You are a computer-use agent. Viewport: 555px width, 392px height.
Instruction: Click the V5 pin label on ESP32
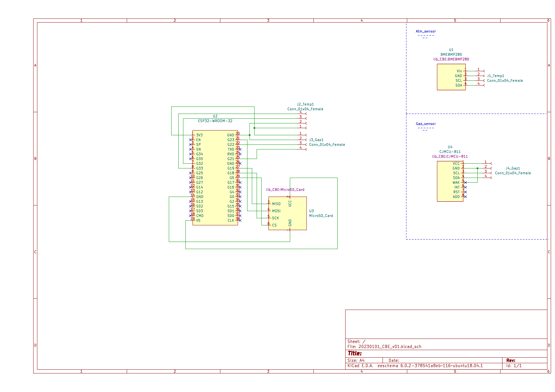click(x=198, y=220)
